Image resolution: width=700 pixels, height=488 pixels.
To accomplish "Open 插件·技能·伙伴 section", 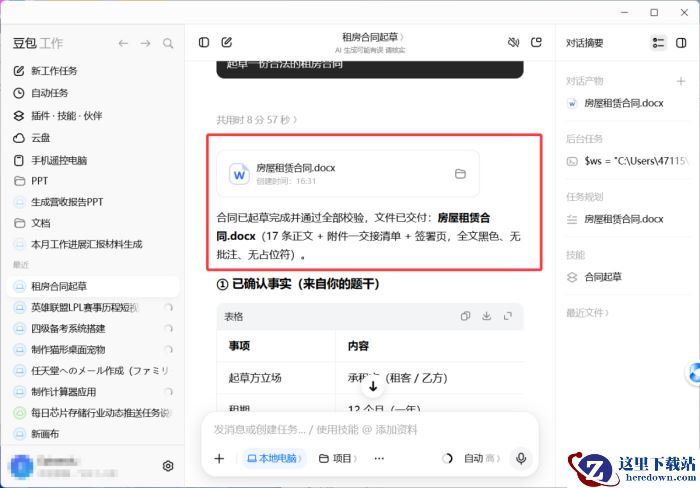I will click(58, 116).
